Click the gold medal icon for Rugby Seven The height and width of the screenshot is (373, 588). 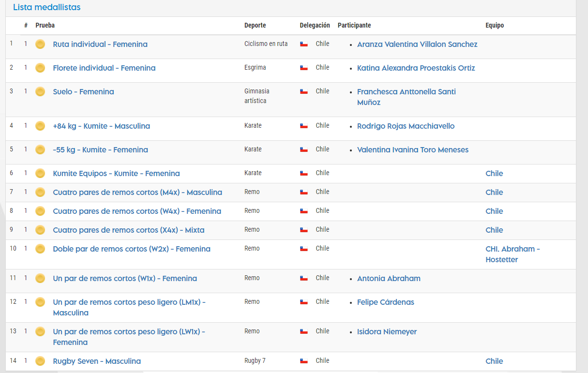pyautogui.click(x=40, y=361)
